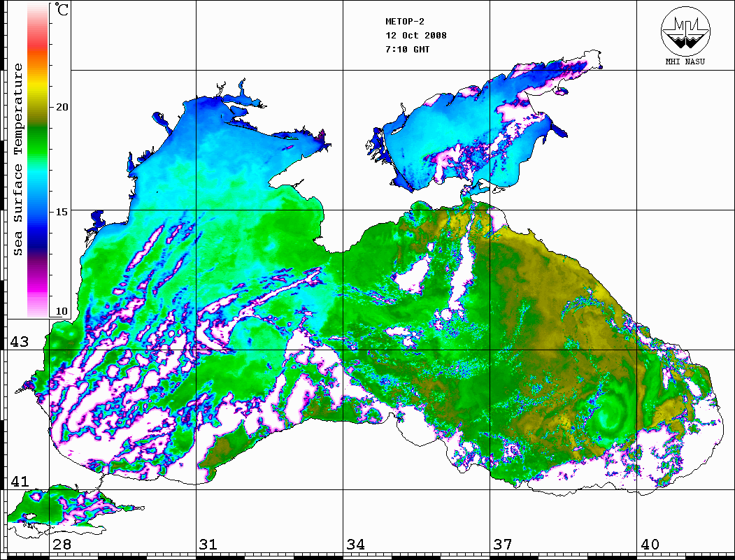Click the '12 Oct 2008' date text
The height and width of the screenshot is (560, 735).
(416, 36)
